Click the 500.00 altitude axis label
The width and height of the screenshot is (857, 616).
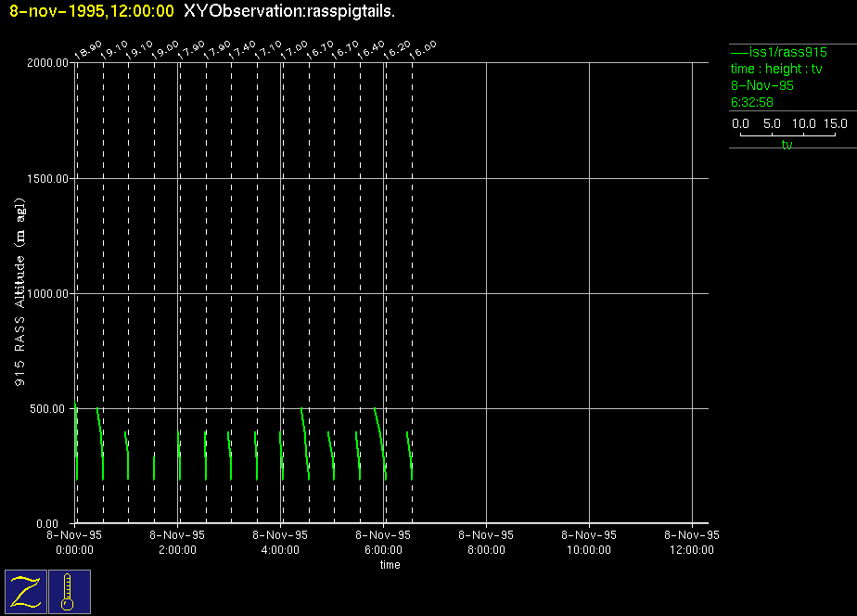(x=51, y=409)
